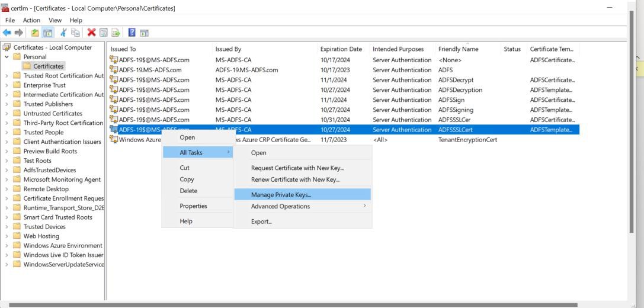Click the AdfsTrustedDevices folder icon

[x=17, y=170]
